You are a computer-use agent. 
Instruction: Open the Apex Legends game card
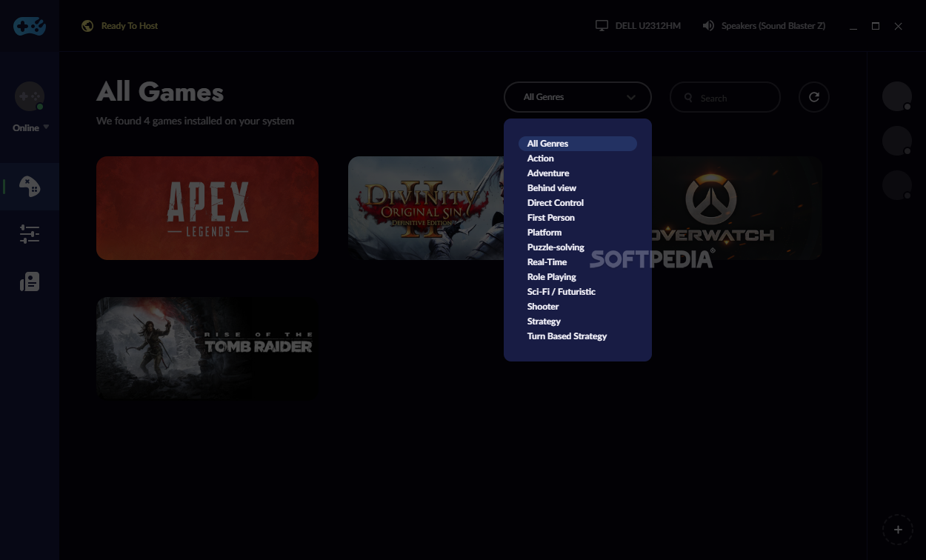[x=207, y=208]
